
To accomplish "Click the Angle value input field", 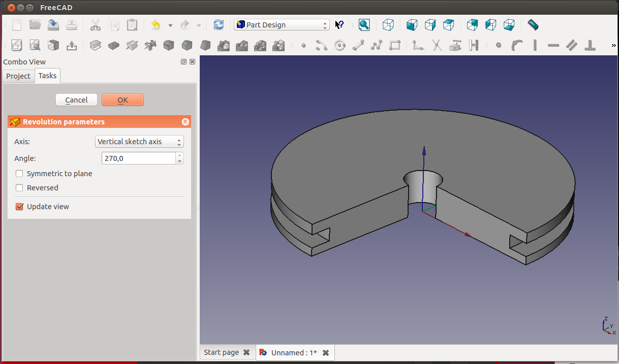I will [x=138, y=158].
